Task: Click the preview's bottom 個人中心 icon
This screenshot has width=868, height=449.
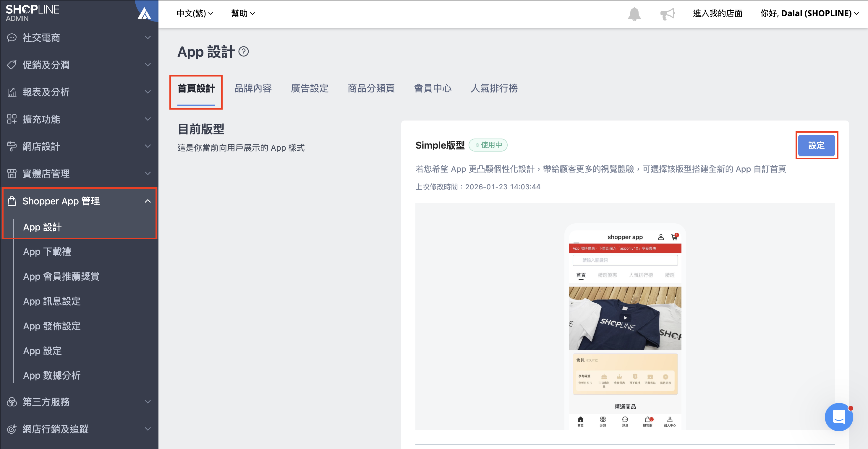Action: (670, 422)
